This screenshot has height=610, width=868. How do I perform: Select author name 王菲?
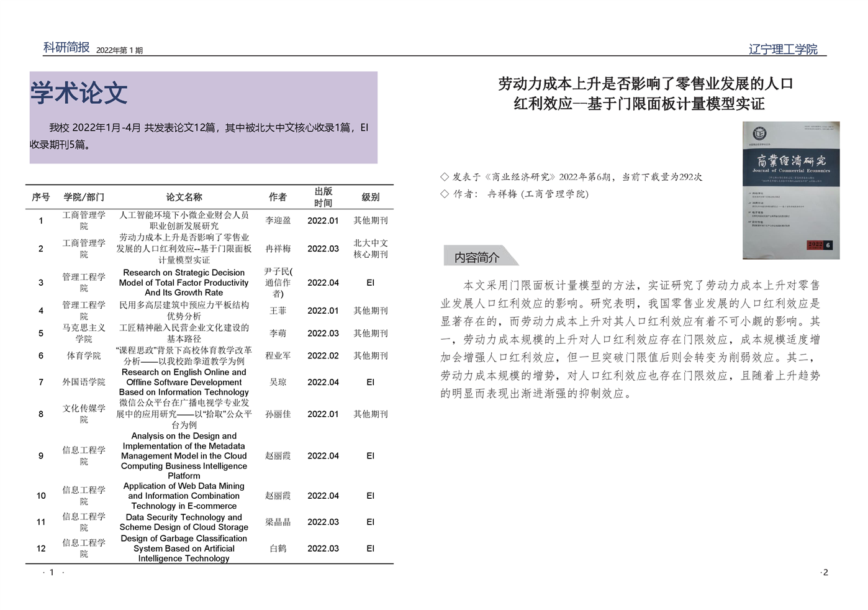[278, 311]
